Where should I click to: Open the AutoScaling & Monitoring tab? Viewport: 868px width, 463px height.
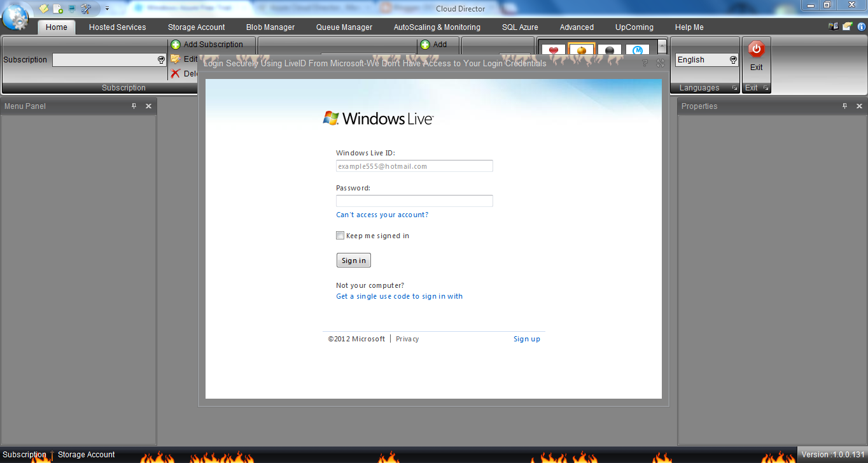click(x=437, y=27)
